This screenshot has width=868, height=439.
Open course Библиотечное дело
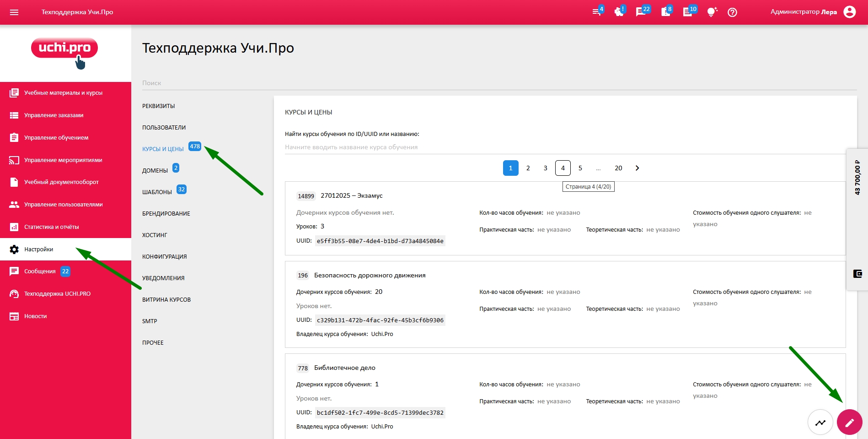coord(345,368)
